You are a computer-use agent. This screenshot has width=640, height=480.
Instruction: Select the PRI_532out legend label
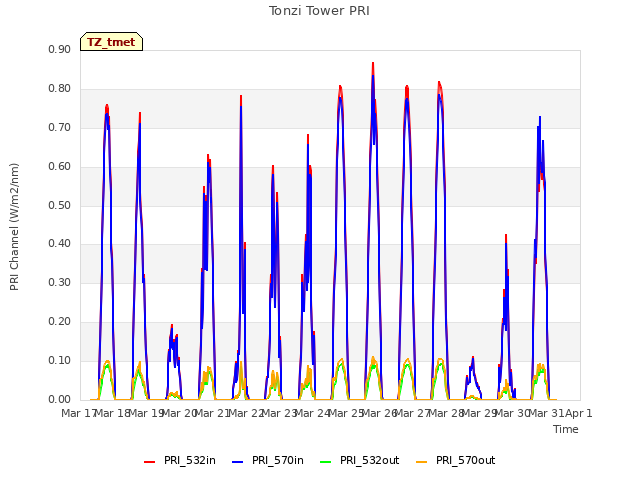pos(369,460)
